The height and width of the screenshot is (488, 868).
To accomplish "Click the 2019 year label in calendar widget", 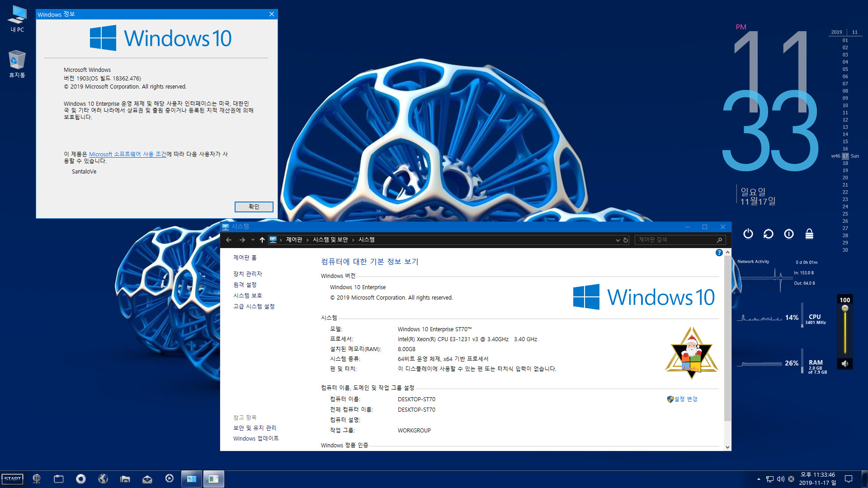I will (x=836, y=32).
